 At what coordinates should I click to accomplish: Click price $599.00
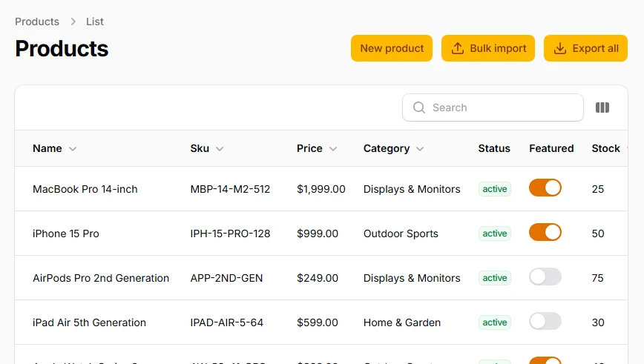[x=318, y=322]
